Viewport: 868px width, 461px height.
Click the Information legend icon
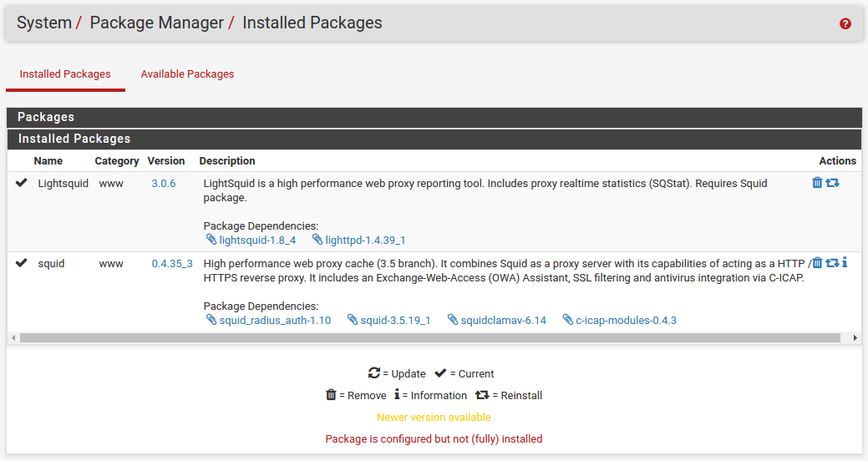click(x=397, y=394)
